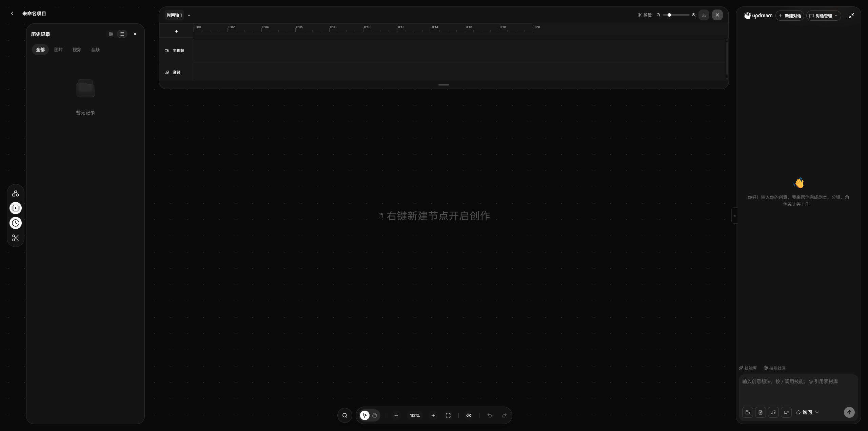
Task: Collapse the chat panel side handle
Action: (x=734, y=215)
